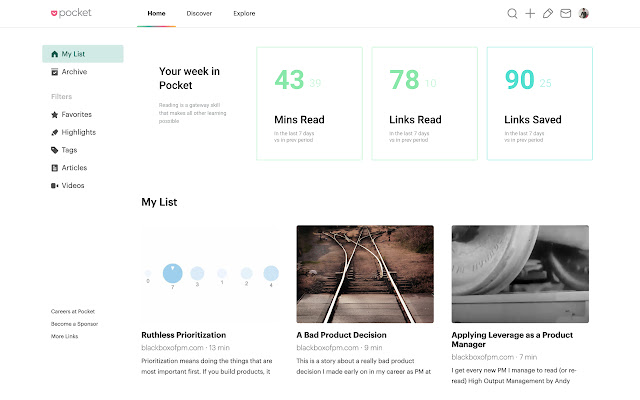Click the 'Your week in Pocket' heading

click(x=189, y=78)
